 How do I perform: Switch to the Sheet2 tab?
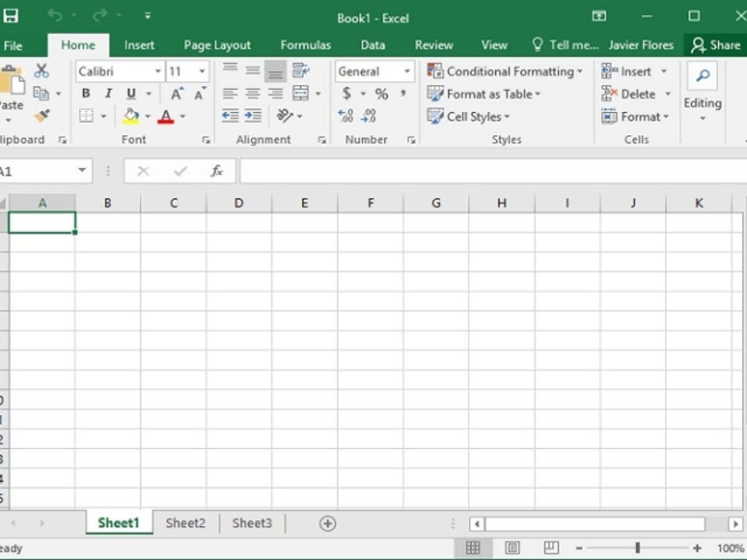coord(186,523)
